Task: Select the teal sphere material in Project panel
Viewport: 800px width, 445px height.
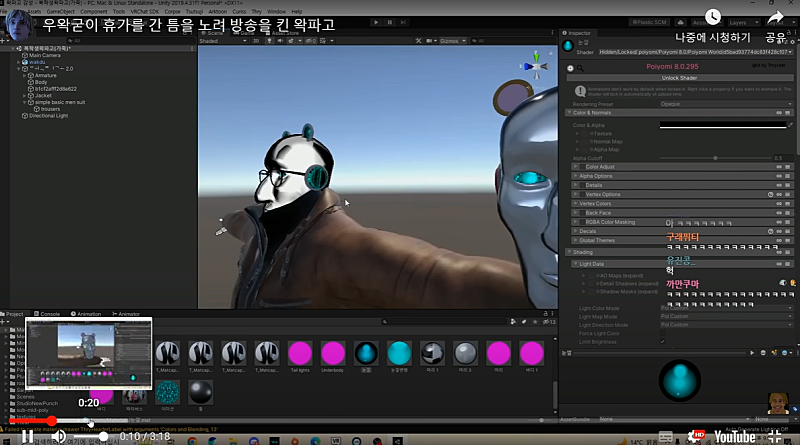Action: coord(397,352)
